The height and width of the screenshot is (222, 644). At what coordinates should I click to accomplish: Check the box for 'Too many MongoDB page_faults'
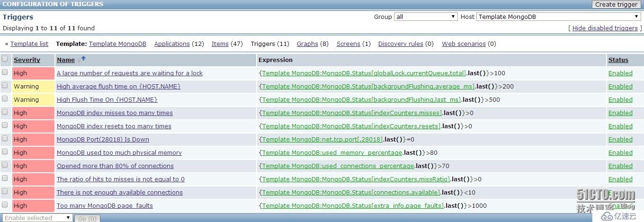(x=5, y=205)
